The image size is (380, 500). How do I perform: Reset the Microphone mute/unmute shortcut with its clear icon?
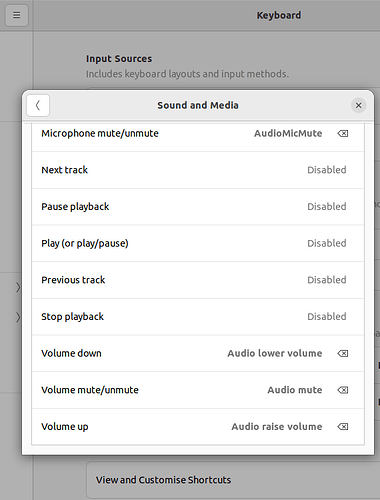(343, 134)
